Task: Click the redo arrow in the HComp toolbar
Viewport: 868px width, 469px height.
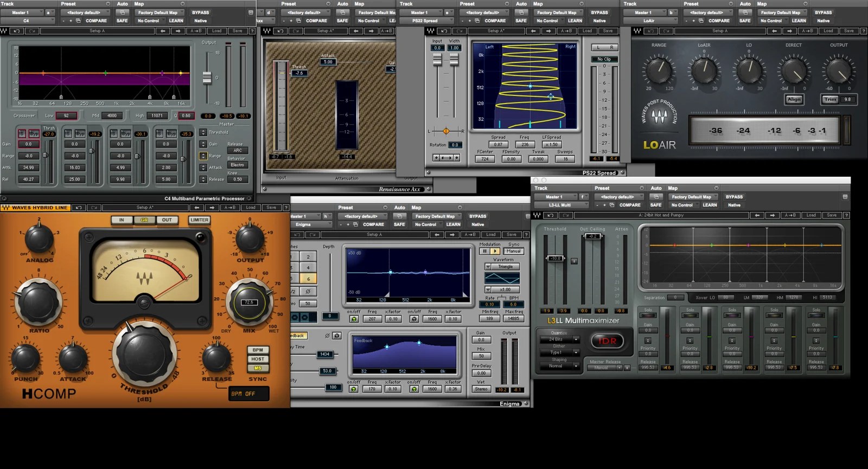Action: click(94, 207)
